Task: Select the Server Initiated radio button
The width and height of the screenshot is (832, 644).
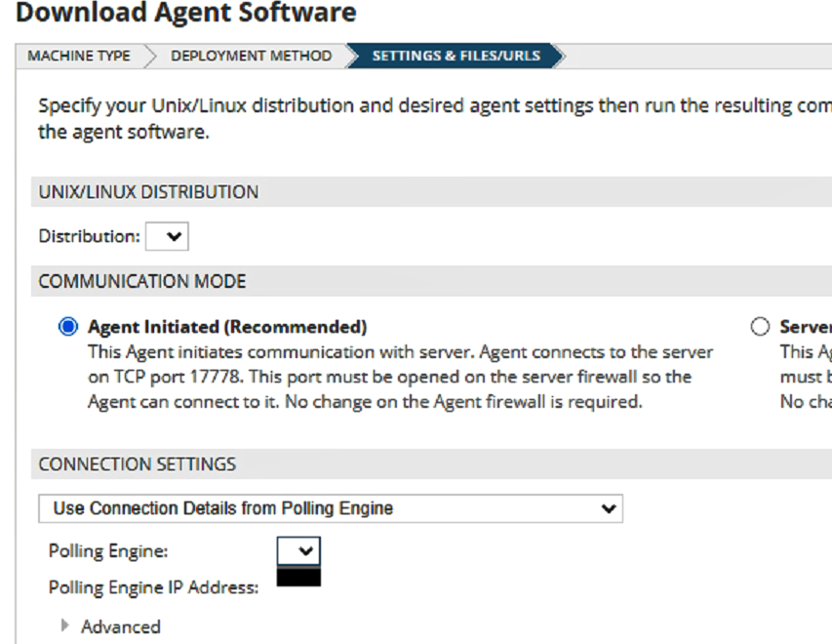Action: click(x=760, y=326)
